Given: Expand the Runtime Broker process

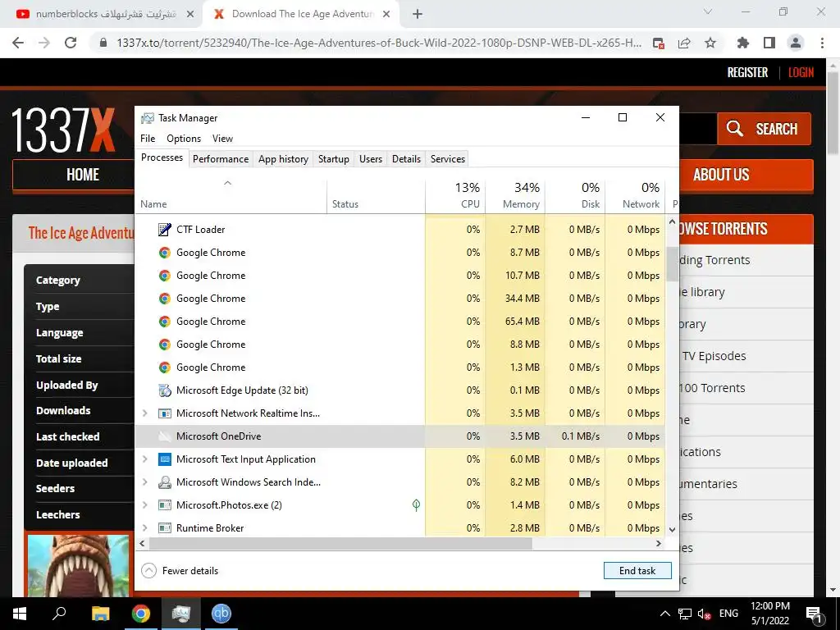Looking at the screenshot, I should pos(144,527).
